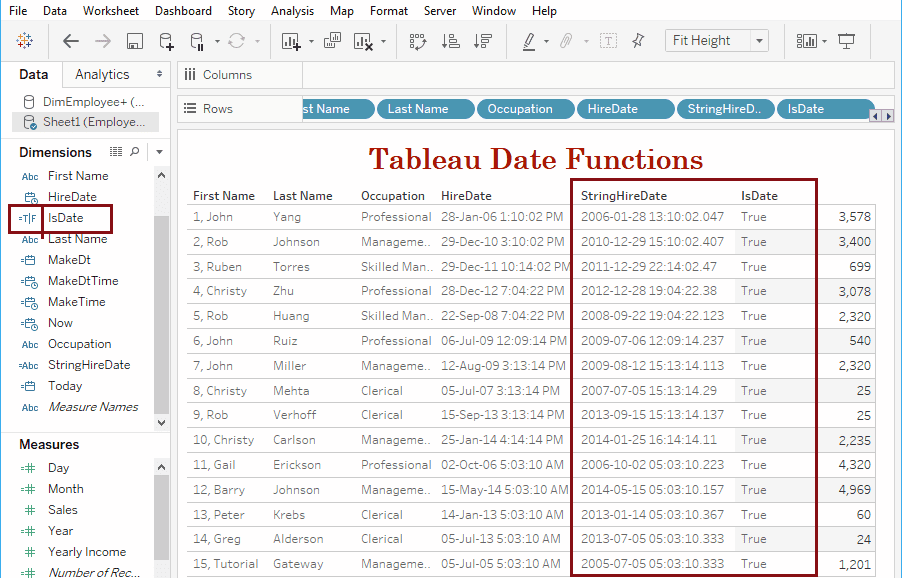The width and height of the screenshot is (902, 578).
Task: Open the Highlight dropdown arrow
Action: pyautogui.click(x=546, y=41)
